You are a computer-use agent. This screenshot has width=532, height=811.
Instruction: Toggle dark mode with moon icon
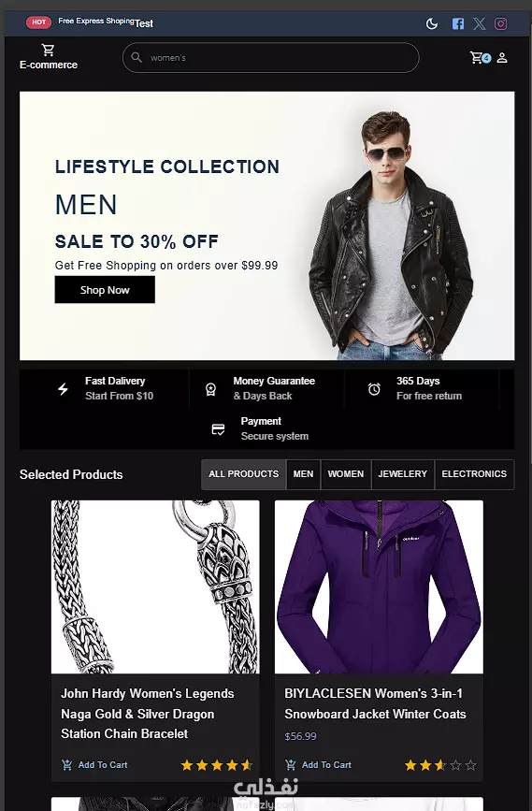point(432,23)
